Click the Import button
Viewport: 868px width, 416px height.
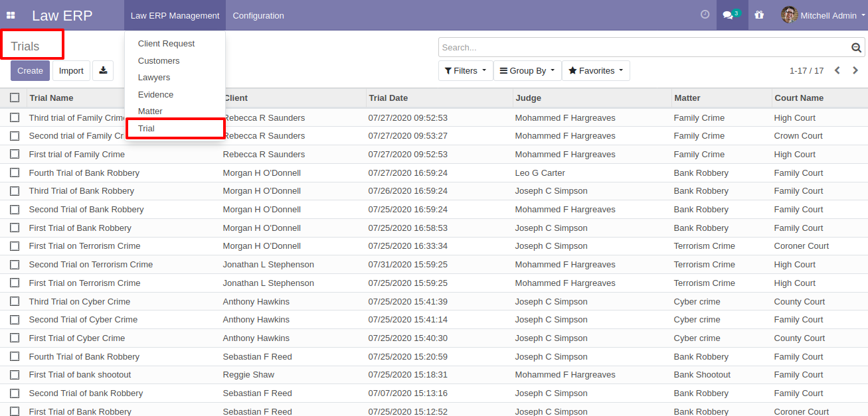(71, 71)
